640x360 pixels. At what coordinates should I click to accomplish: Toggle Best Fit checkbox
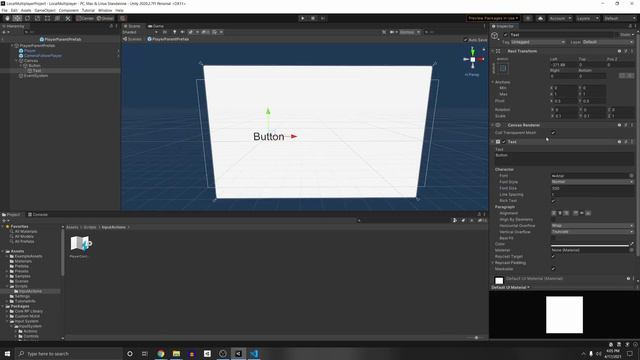tap(553, 238)
